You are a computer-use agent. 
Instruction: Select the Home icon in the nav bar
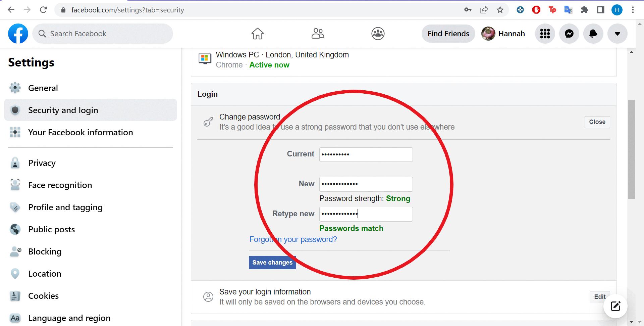coord(257,34)
